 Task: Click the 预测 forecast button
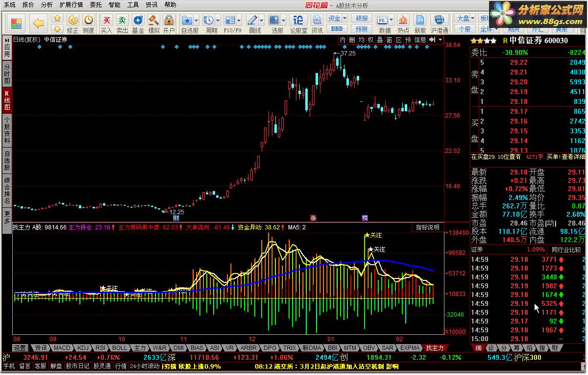[x=362, y=29]
